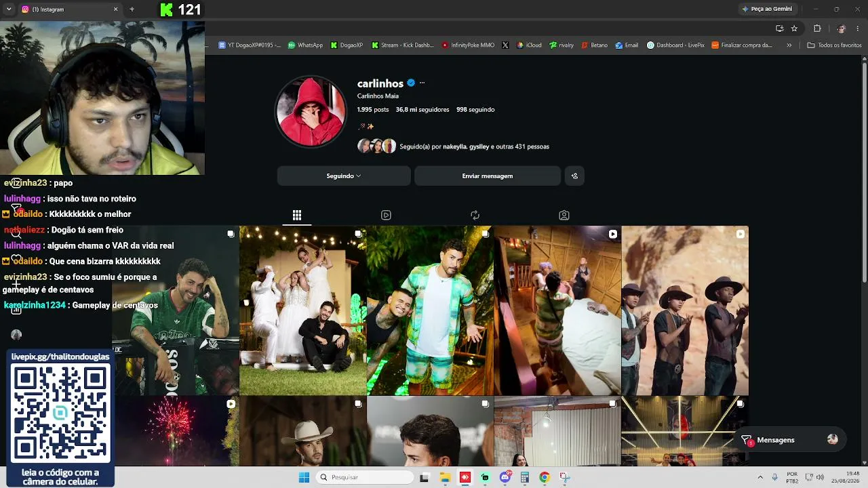Show hidden system tray icons

pos(759,477)
